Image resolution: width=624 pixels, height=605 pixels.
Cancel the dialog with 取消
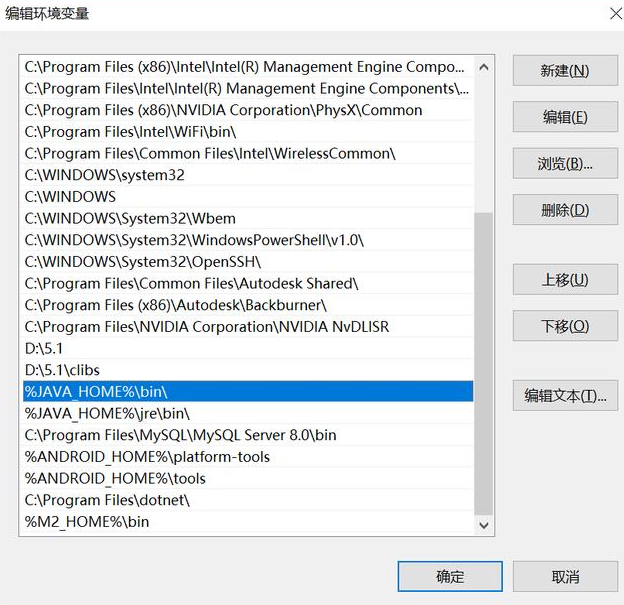click(565, 576)
